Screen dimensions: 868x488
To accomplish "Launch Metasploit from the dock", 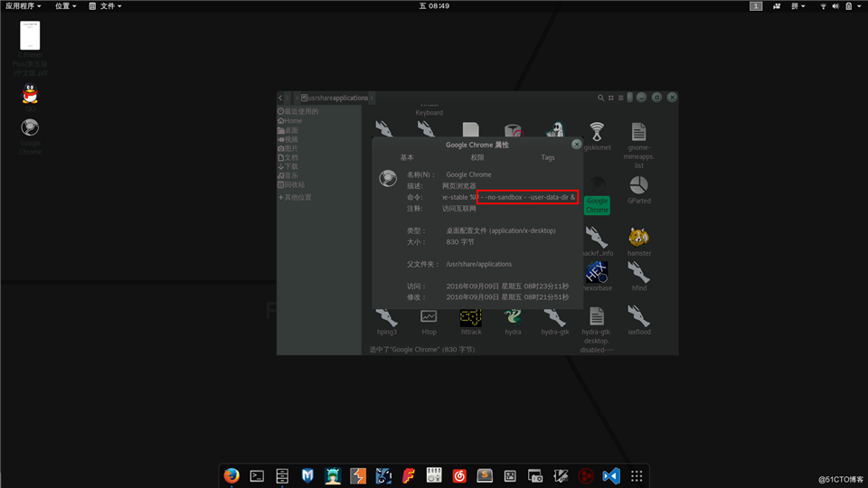I will pos(307,476).
